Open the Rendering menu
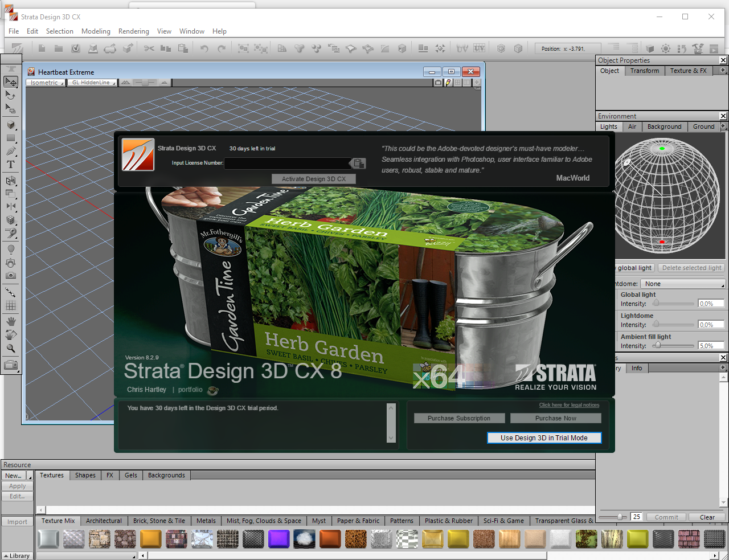Viewport: 729px width, 560px height. pos(134,31)
